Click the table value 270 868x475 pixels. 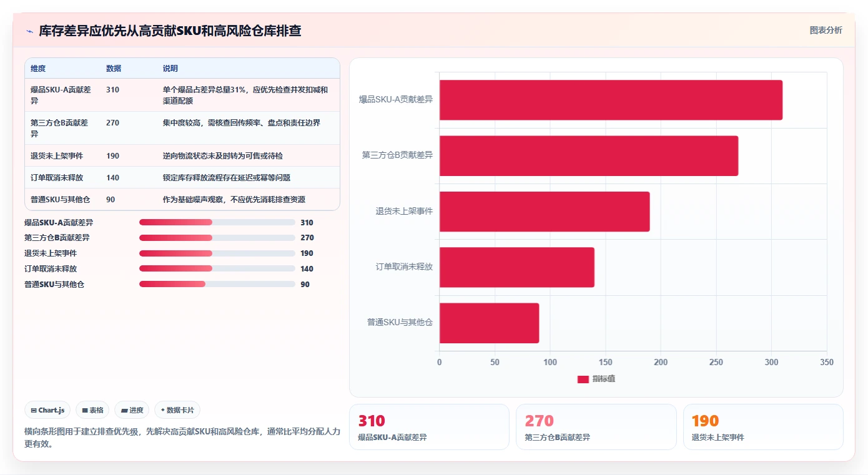coord(112,123)
